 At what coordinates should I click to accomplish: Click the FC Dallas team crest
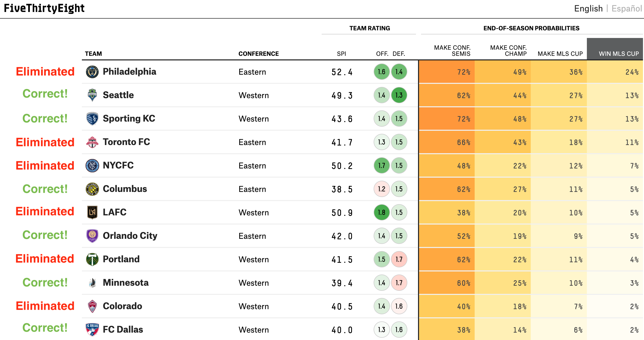coord(92,330)
